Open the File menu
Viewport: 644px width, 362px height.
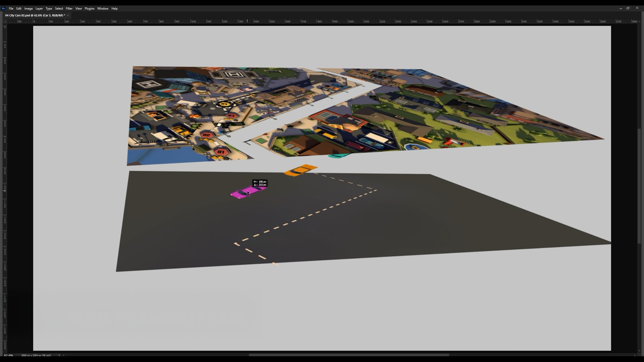(x=11, y=8)
